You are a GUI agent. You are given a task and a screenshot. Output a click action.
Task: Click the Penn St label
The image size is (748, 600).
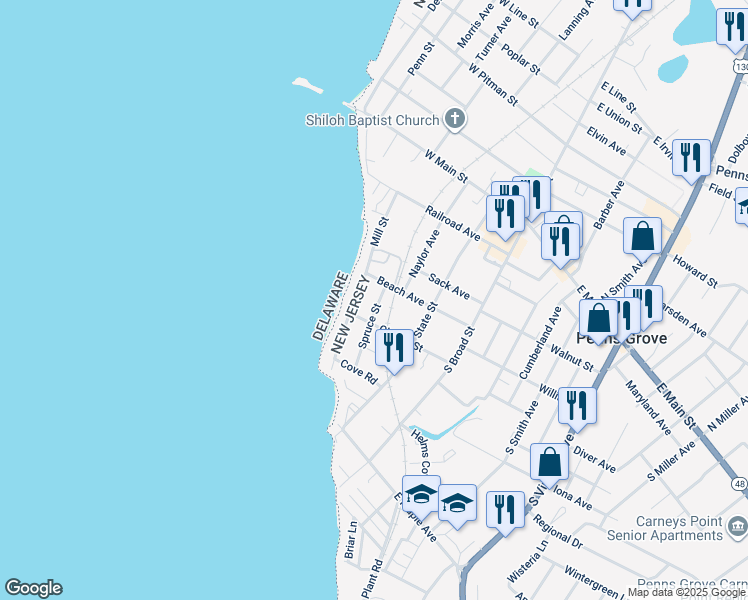coord(421,59)
